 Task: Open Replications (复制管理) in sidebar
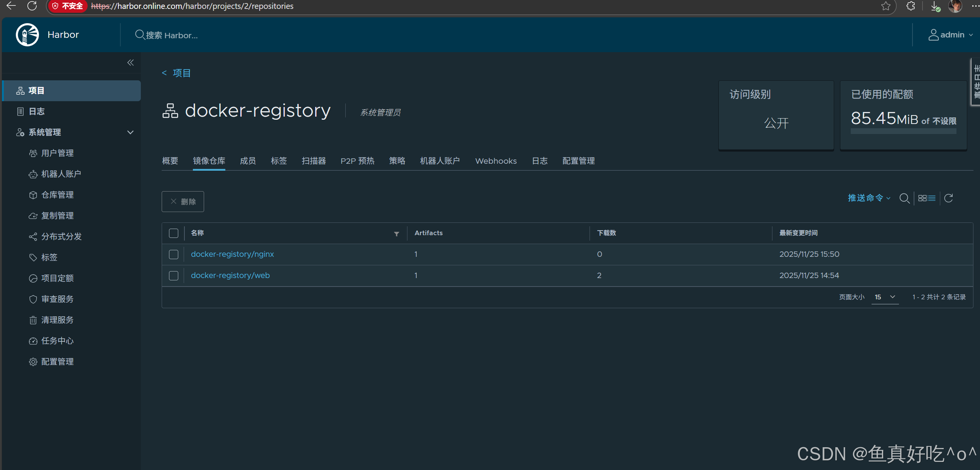57,216
